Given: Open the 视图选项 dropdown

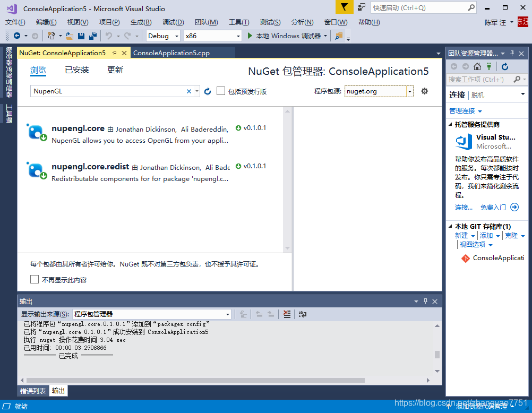Looking at the screenshot, I should click(x=476, y=244).
